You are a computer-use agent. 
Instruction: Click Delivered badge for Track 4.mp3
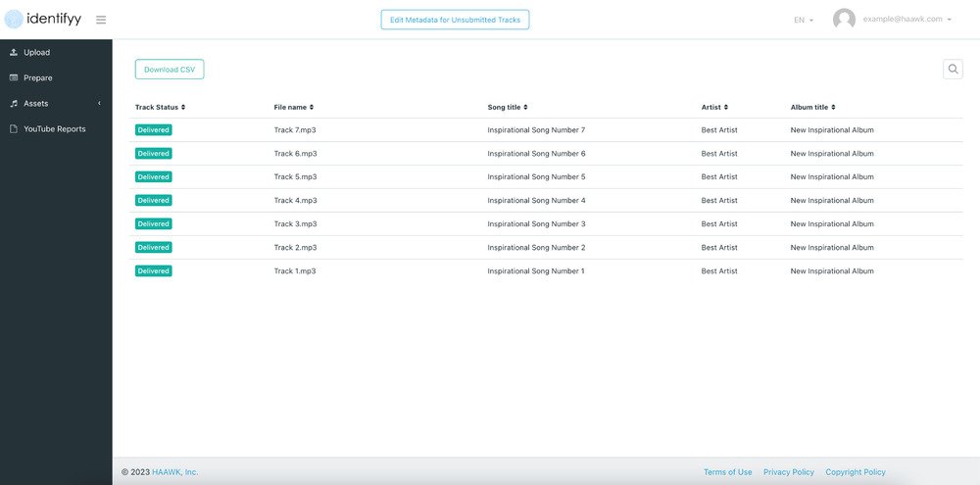(x=153, y=201)
